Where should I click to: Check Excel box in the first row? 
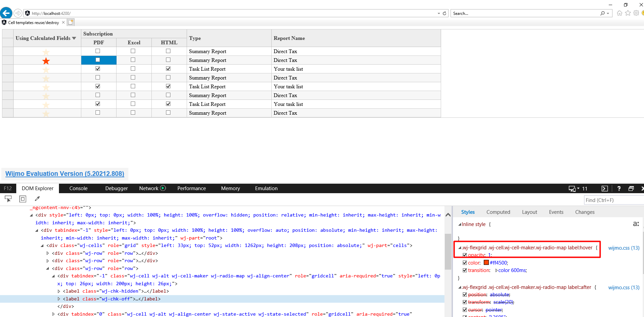tap(133, 51)
